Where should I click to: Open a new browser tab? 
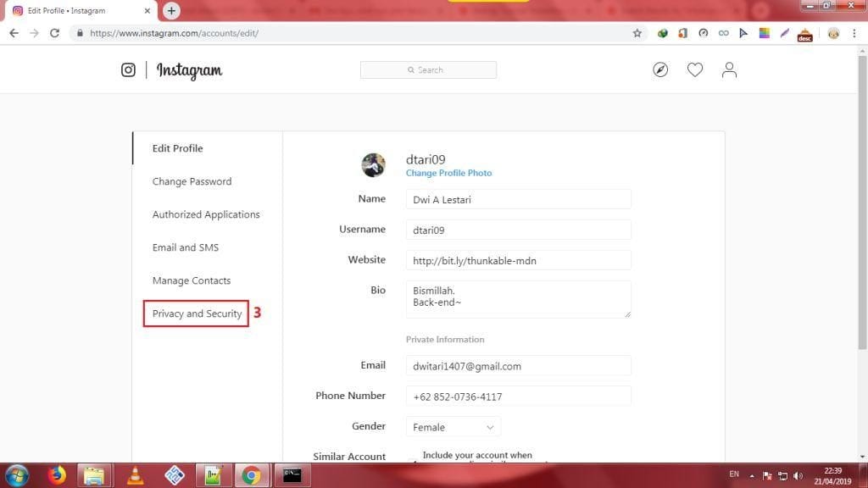[171, 10]
